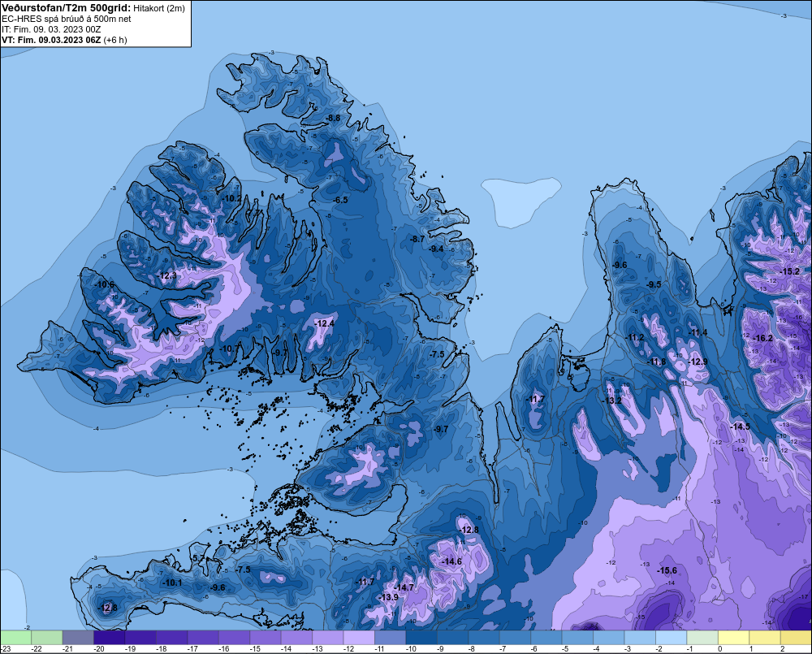
Task: Choose the pale lavender legend swatch at -12
Action: (x=359, y=638)
